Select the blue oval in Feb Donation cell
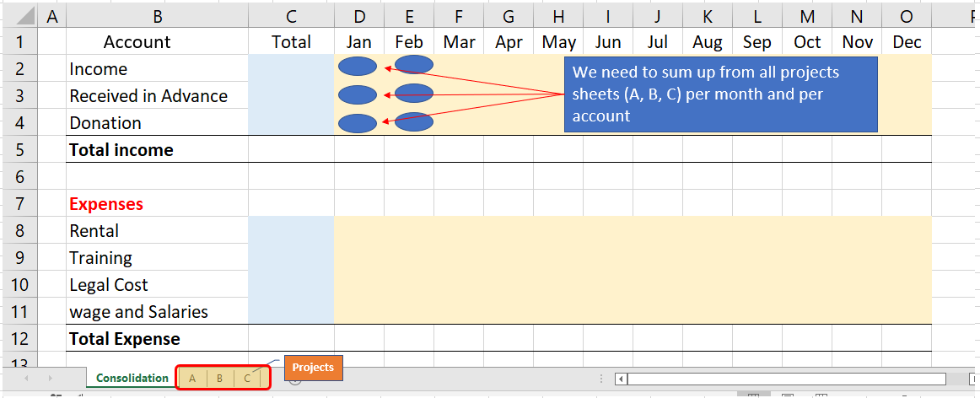The height and width of the screenshot is (398, 980). 414,121
